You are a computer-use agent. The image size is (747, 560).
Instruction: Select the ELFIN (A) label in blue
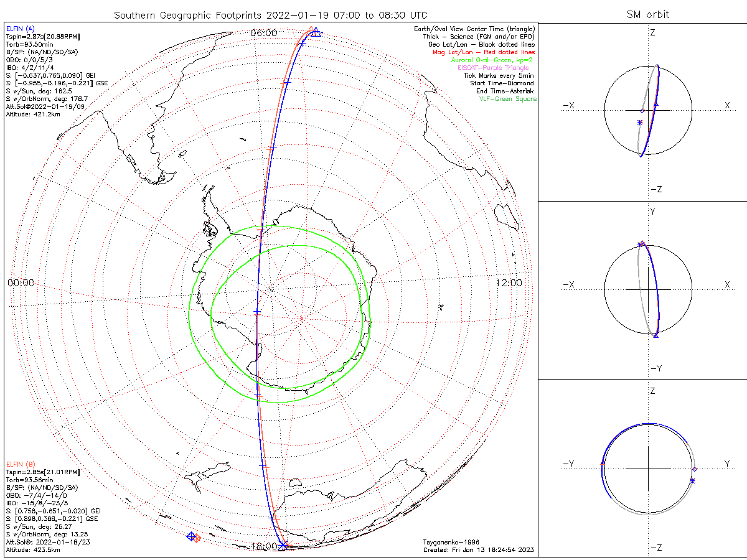click(x=21, y=29)
